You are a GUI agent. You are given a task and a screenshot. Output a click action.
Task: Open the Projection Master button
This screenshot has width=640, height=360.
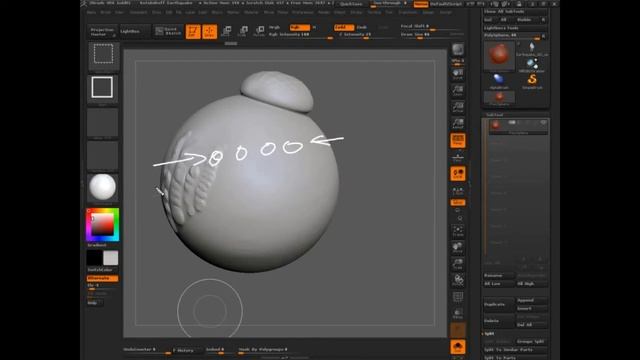(102, 31)
